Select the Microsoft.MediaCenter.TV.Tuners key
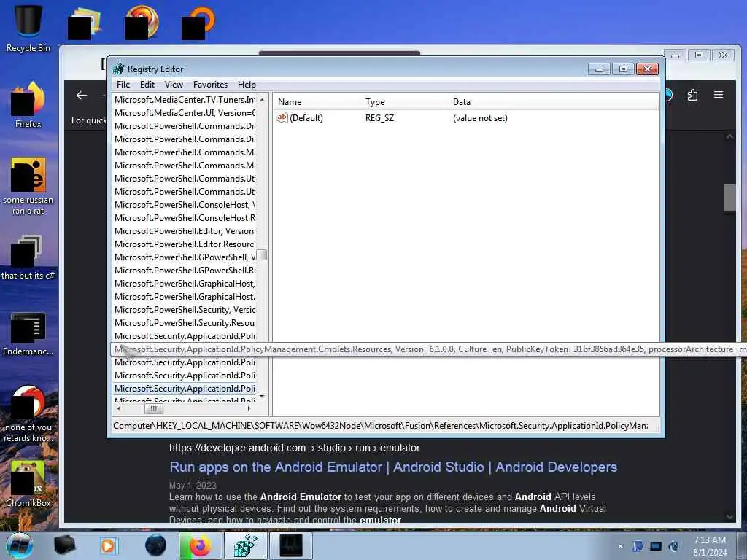The width and height of the screenshot is (747, 560). click(x=185, y=99)
